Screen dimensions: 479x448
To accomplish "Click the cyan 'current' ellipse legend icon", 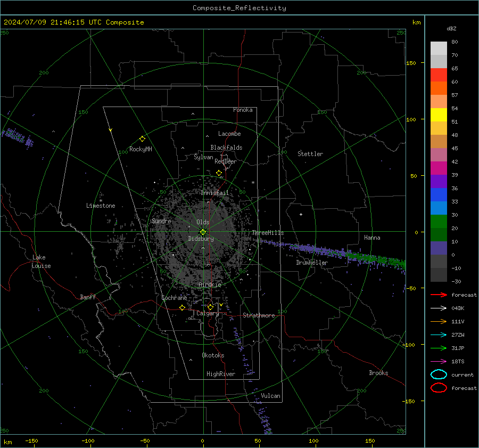I will coord(439,374).
